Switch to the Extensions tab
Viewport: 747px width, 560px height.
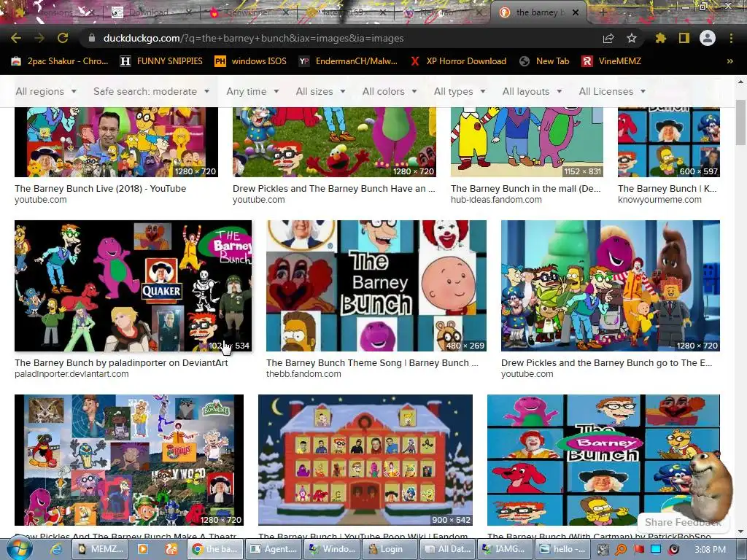[53, 12]
